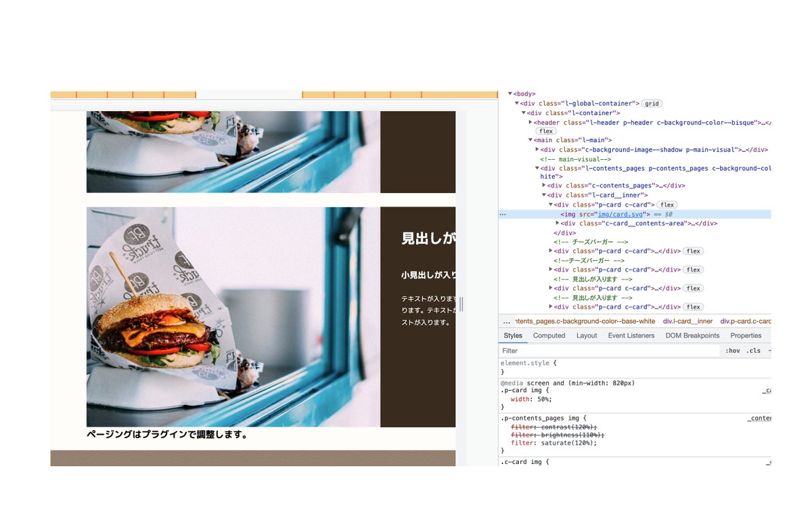Expand the c-card__contents-area div node
This screenshot has width=812, height=508.
pyautogui.click(x=558, y=223)
